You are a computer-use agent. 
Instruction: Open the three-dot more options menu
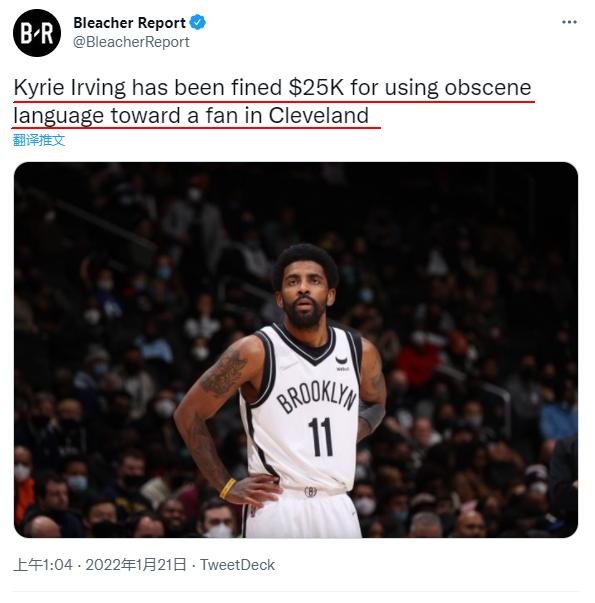pyautogui.click(x=569, y=22)
